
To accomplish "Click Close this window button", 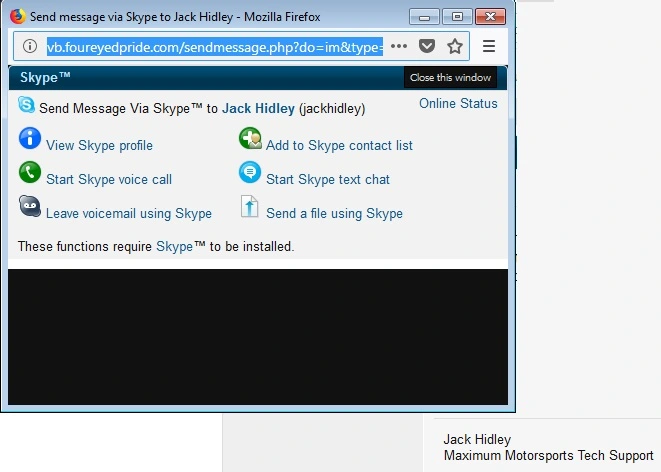I will click(x=450, y=78).
